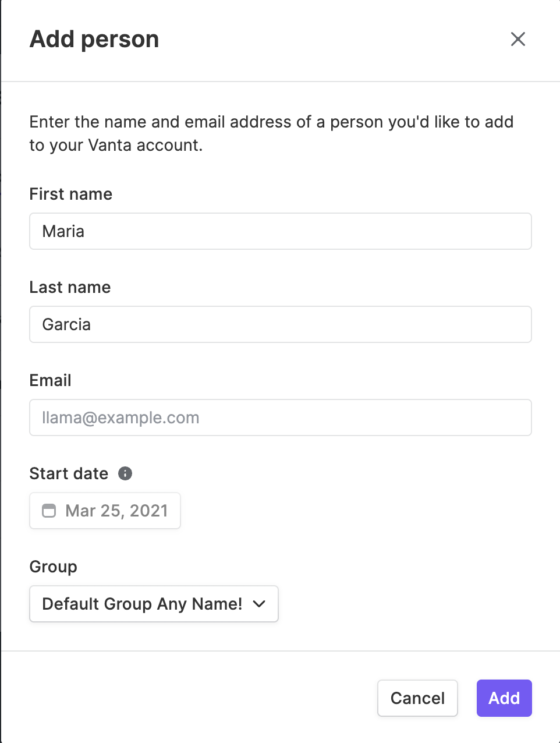Click the Cancel button

[417, 698]
